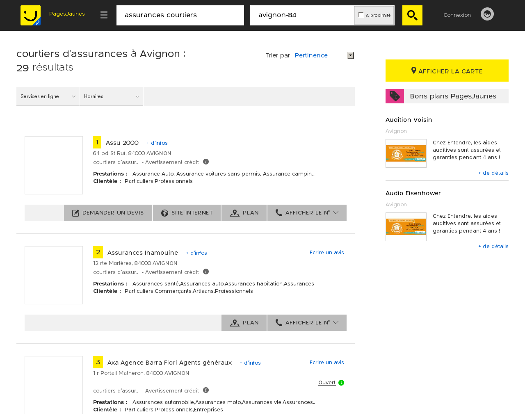Click the 'assurances courtiers' search field
The width and height of the screenshot is (525, 420).
180,15
